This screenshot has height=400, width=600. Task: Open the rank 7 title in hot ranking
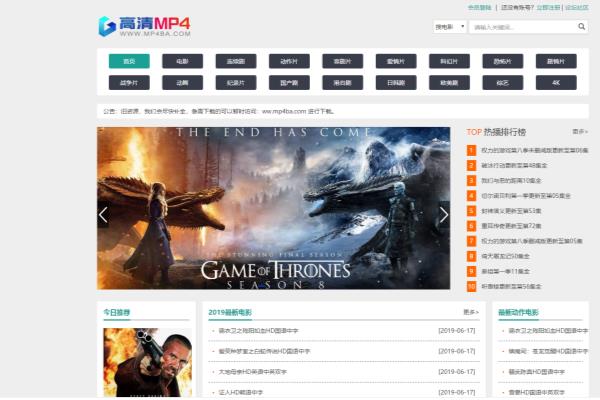pos(532,241)
